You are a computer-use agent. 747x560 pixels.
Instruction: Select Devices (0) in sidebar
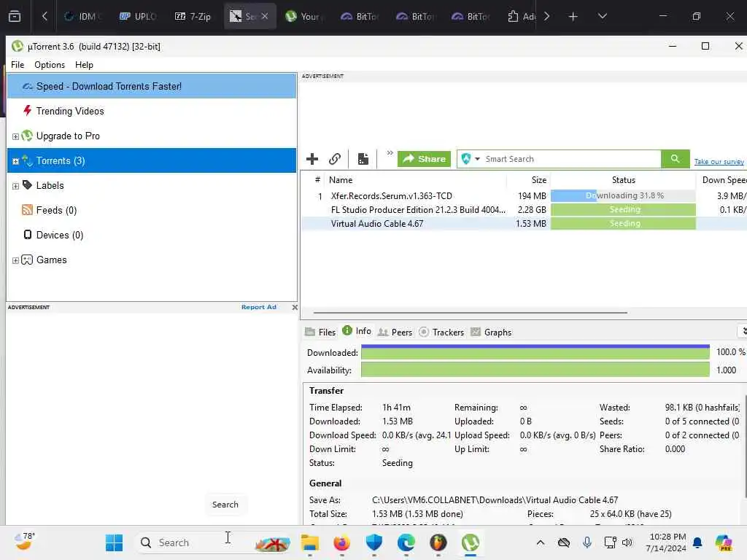pyautogui.click(x=60, y=236)
